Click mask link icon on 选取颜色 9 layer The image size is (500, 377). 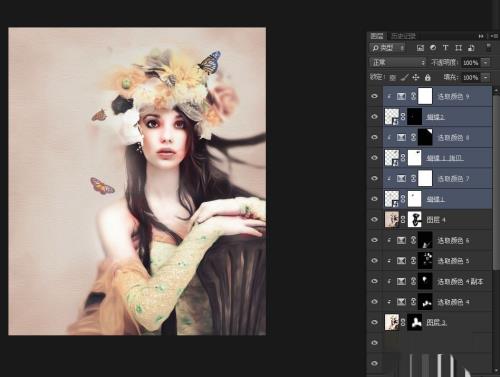(x=413, y=96)
